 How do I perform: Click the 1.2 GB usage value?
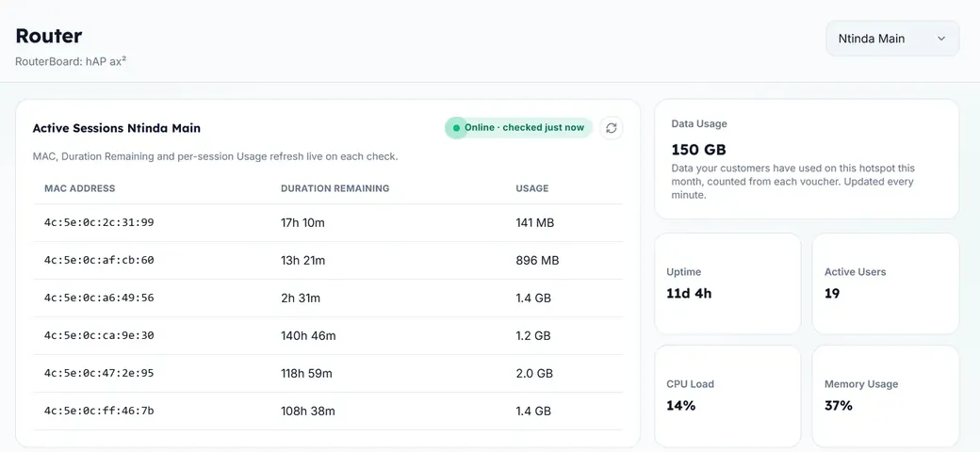pos(533,336)
